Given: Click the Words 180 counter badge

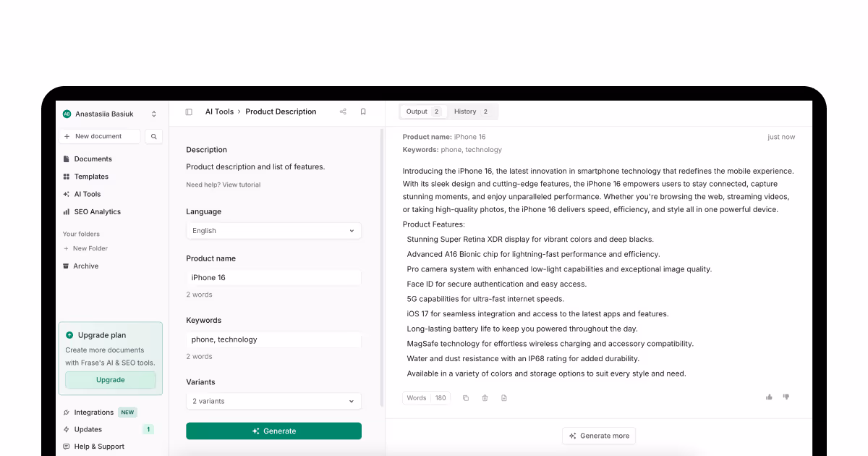Looking at the screenshot, I should click(427, 398).
